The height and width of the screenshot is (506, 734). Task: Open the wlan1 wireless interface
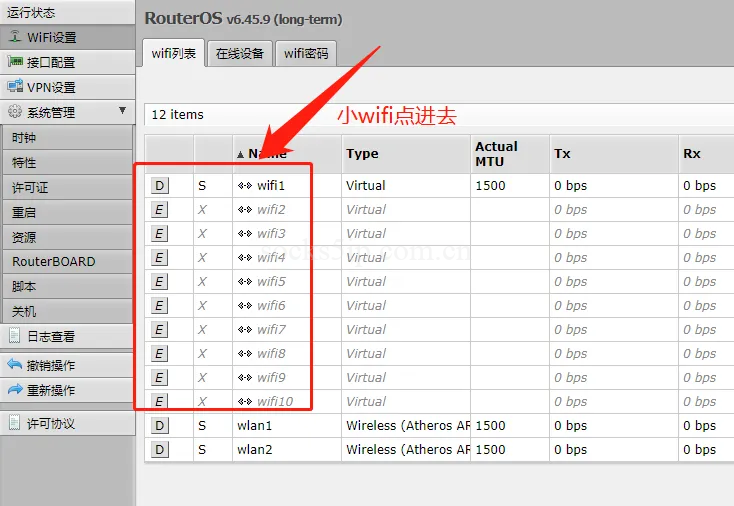(x=255, y=425)
